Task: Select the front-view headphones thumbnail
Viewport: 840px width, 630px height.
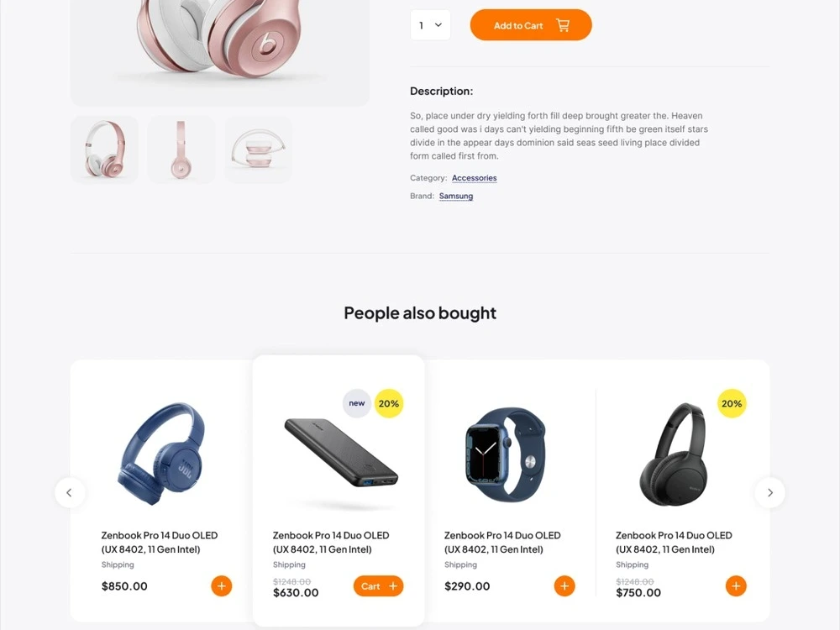Action: click(104, 150)
